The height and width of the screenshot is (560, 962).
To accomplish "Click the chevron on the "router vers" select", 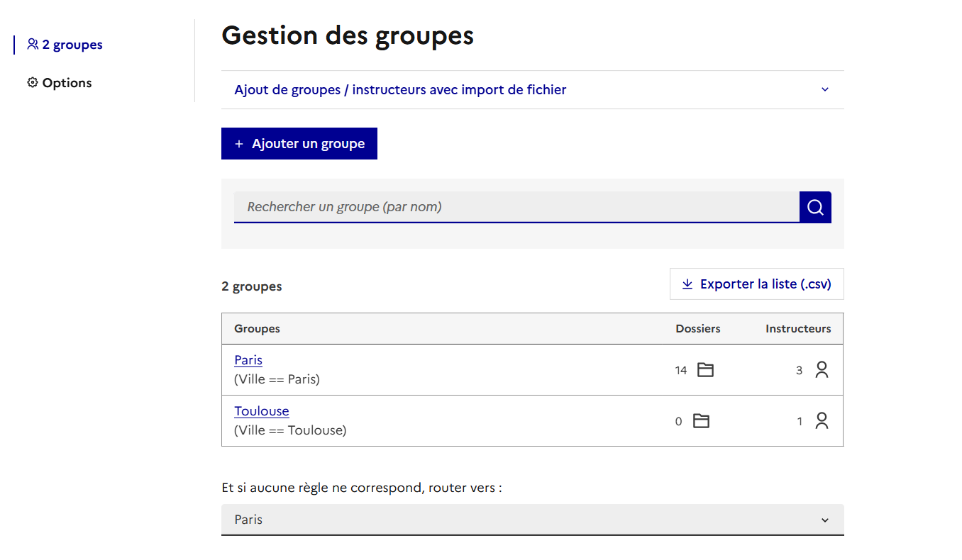I will coord(824,520).
